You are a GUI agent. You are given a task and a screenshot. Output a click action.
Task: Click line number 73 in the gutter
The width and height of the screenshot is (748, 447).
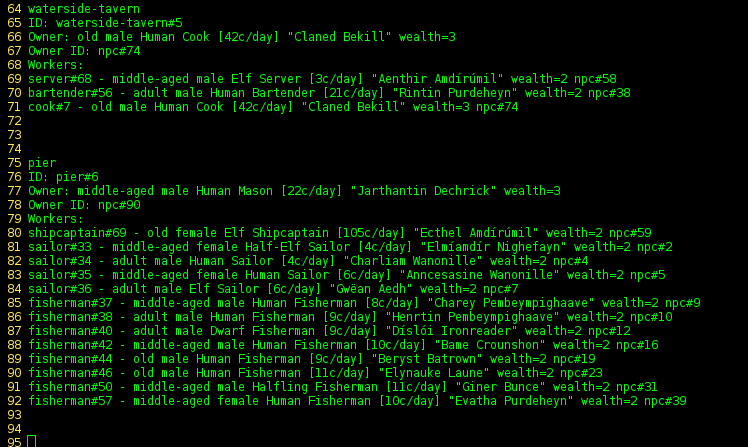point(13,135)
